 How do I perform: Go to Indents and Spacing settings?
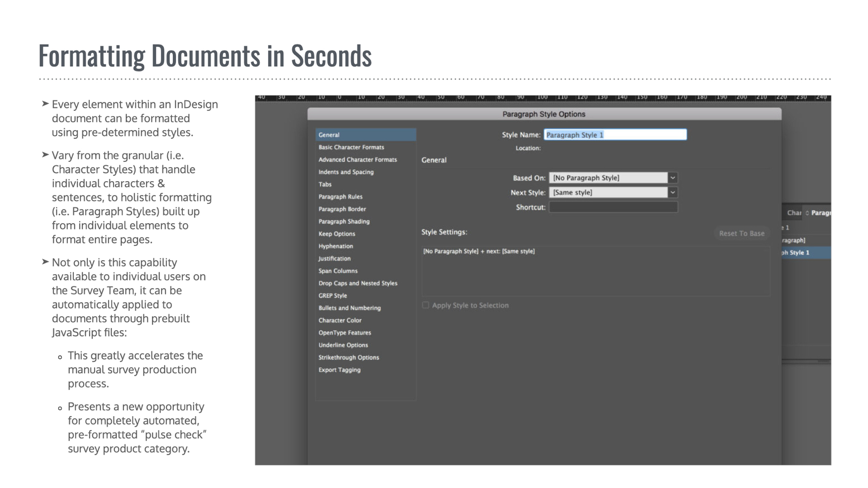click(346, 172)
